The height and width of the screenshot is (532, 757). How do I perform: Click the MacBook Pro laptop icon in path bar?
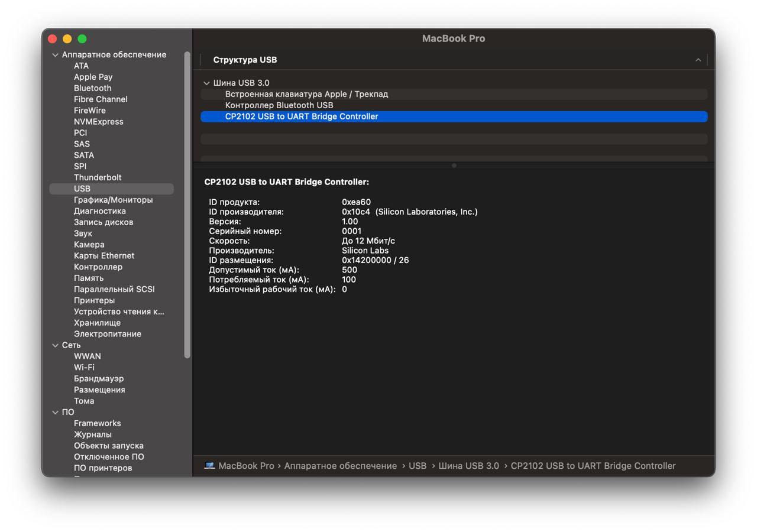point(209,465)
